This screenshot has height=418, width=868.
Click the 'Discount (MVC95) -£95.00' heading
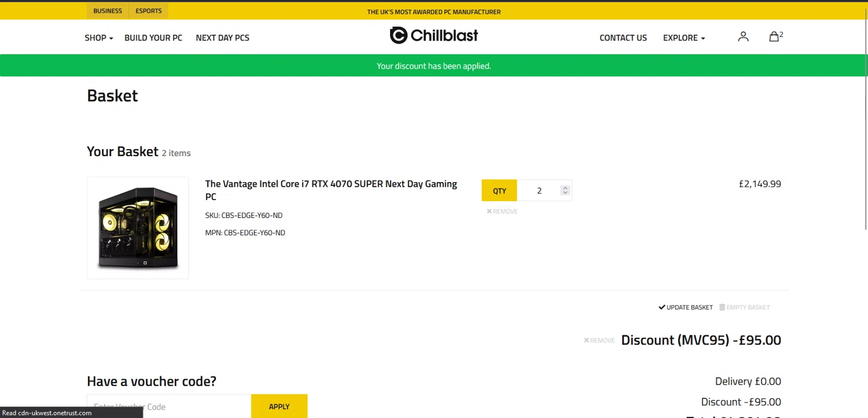[701, 340]
